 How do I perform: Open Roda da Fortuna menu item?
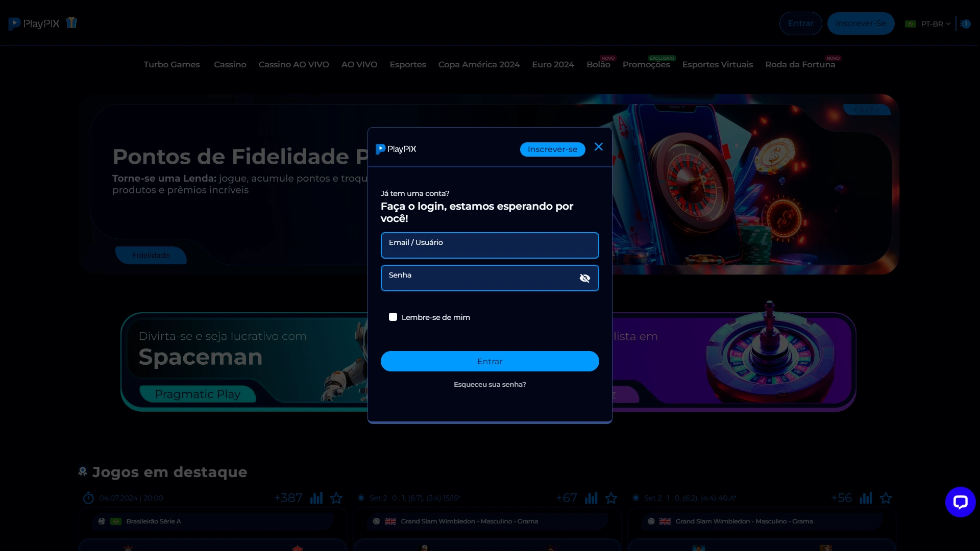800,64
